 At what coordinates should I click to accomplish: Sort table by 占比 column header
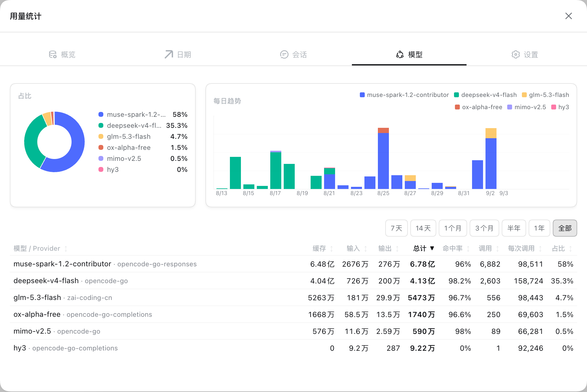click(562, 248)
